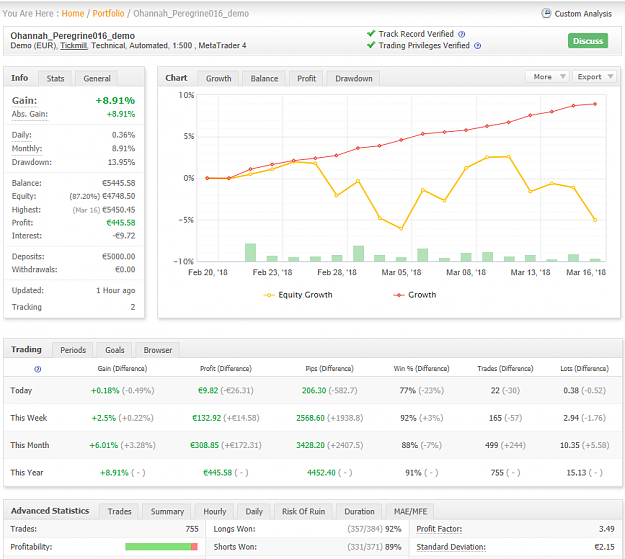This screenshot has height=559, width=625.
Task: Open the Summary statistics tab
Action: (x=167, y=511)
